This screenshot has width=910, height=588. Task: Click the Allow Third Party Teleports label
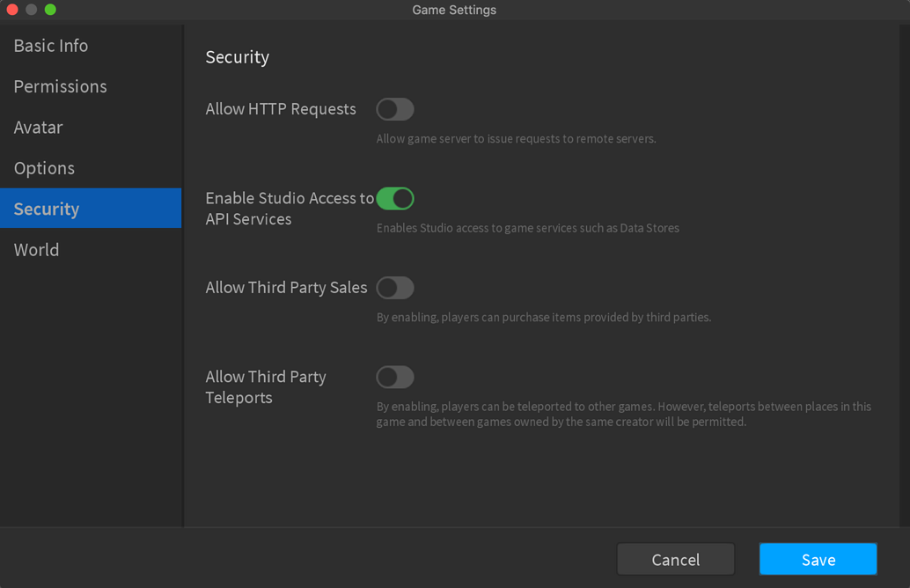tap(266, 386)
